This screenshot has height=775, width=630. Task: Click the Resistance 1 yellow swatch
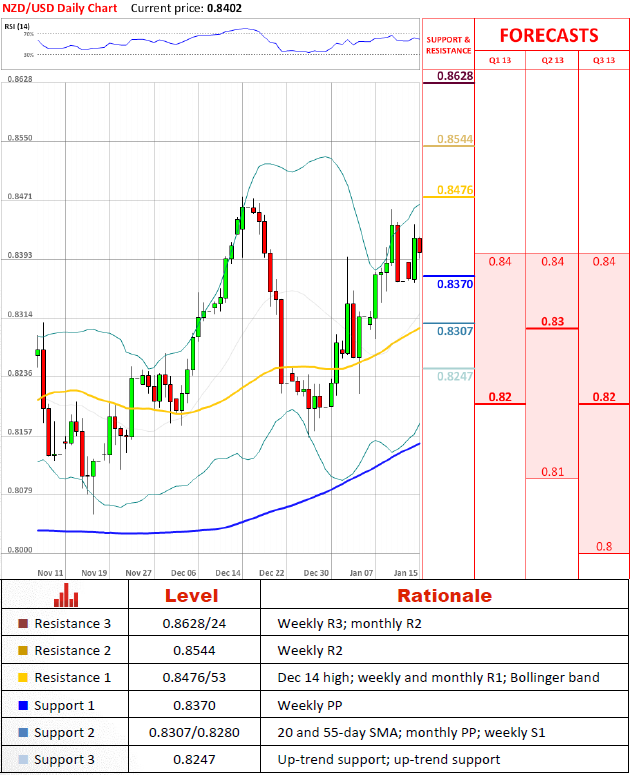click(23, 677)
